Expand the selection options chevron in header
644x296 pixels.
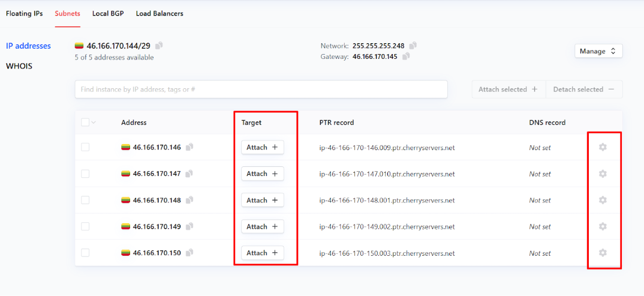point(94,122)
